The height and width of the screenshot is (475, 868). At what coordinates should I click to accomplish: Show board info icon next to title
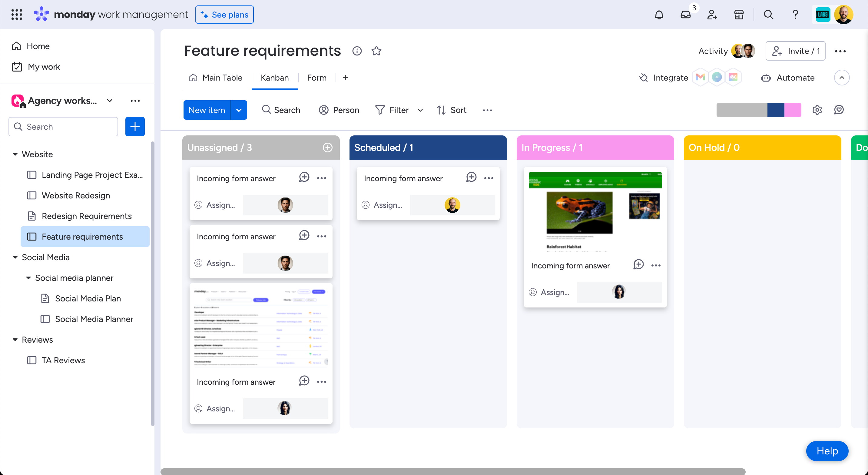[x=357, y=51]
